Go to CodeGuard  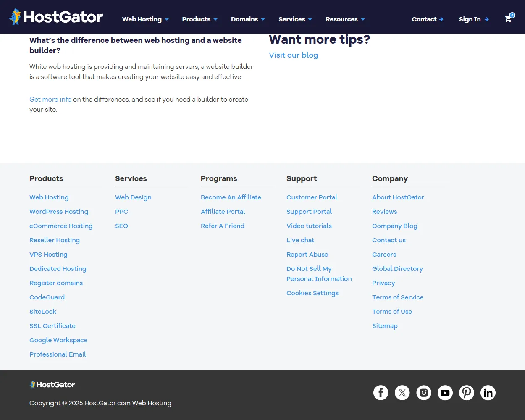47,297
